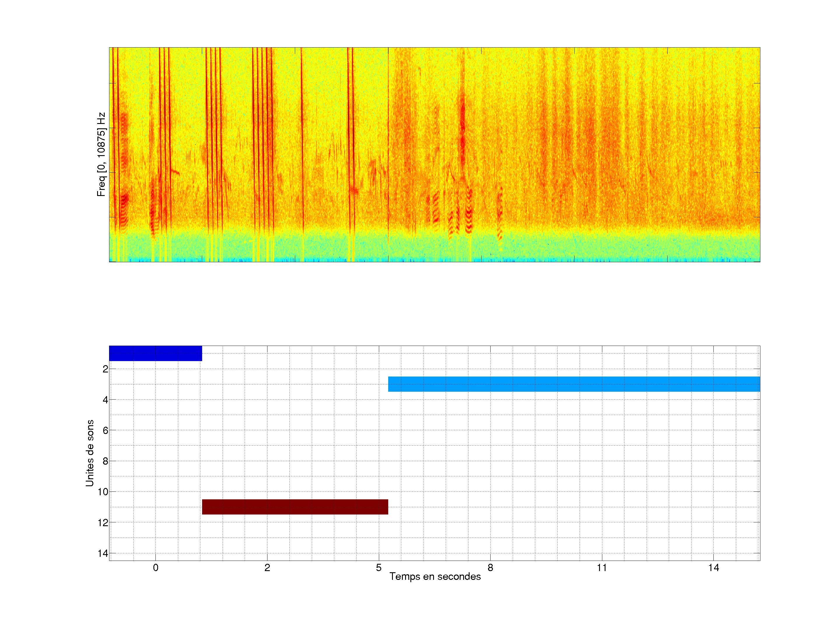Click the 'Temps en secondes' axis label
840x630 pixels.
[435, 576]
